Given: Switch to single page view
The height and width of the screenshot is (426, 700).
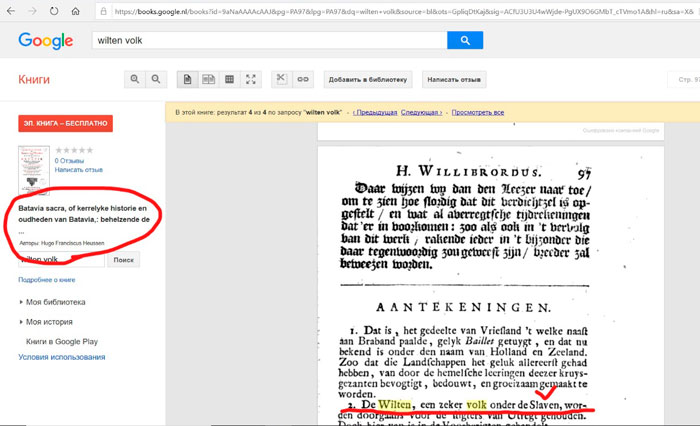Looking at the screenshot, I should (x=187, y=79).
